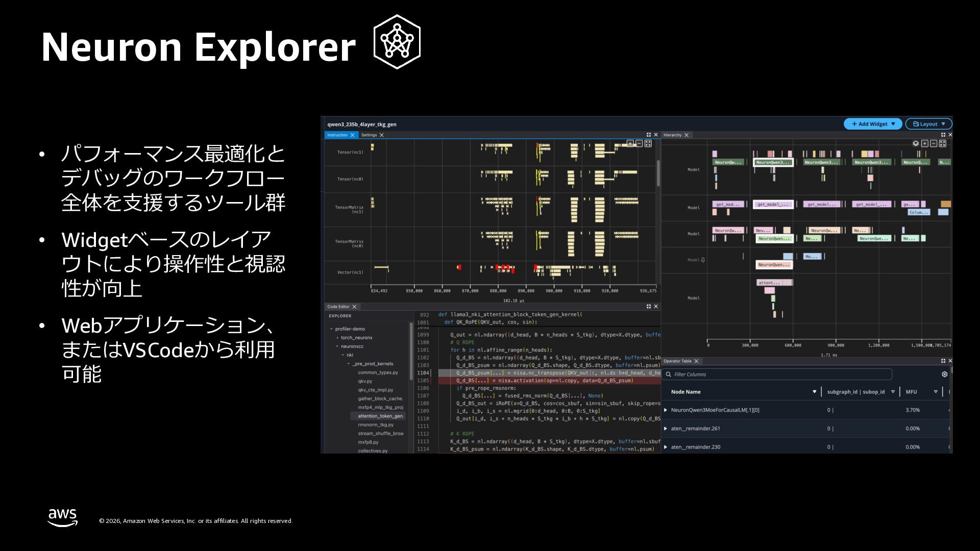Open attention_token_gen file in explorer

380,416
